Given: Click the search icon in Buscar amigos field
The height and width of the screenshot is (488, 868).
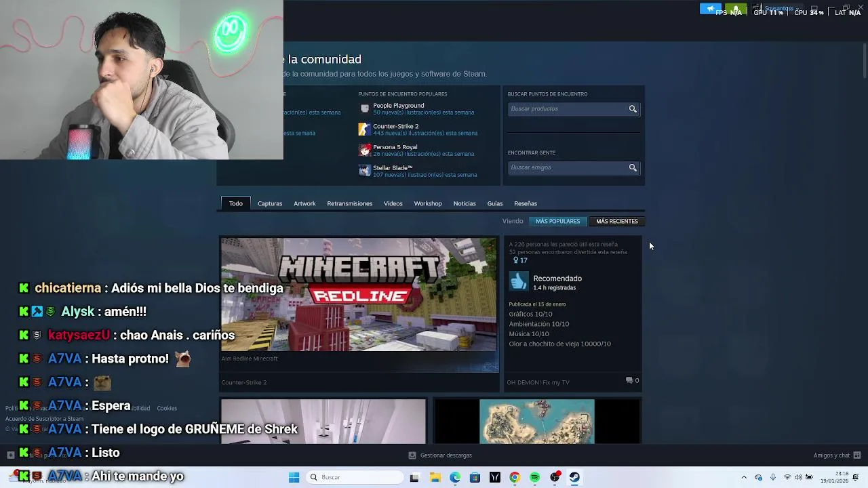Looking at the screenshot, I should 633,167.
